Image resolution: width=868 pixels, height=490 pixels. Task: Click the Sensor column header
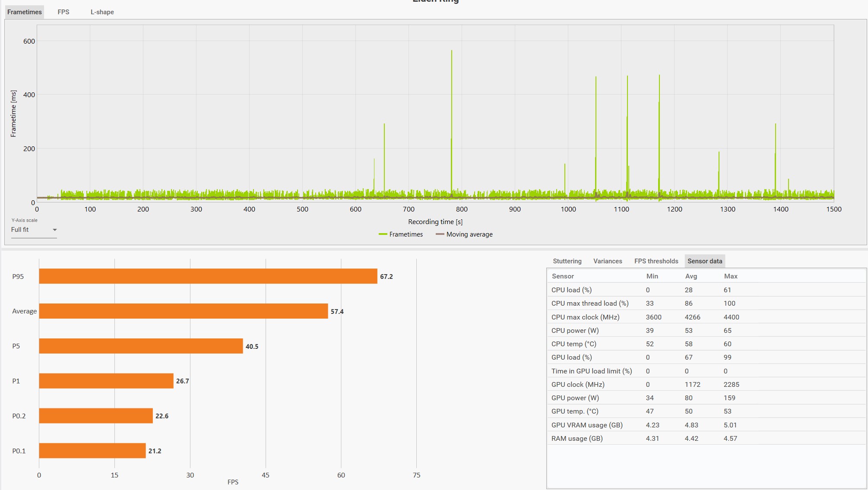coord(563,276)
